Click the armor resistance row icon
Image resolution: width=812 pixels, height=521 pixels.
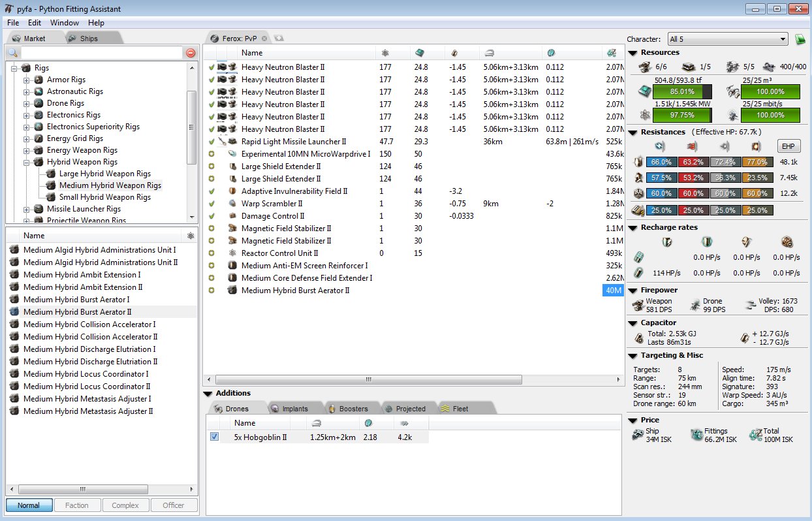(639, 178)
